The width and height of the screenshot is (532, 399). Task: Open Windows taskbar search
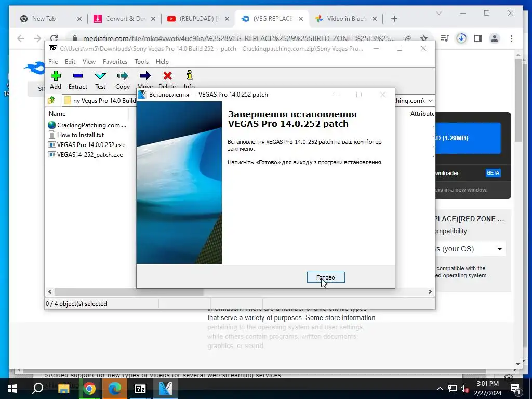point(37,389)
